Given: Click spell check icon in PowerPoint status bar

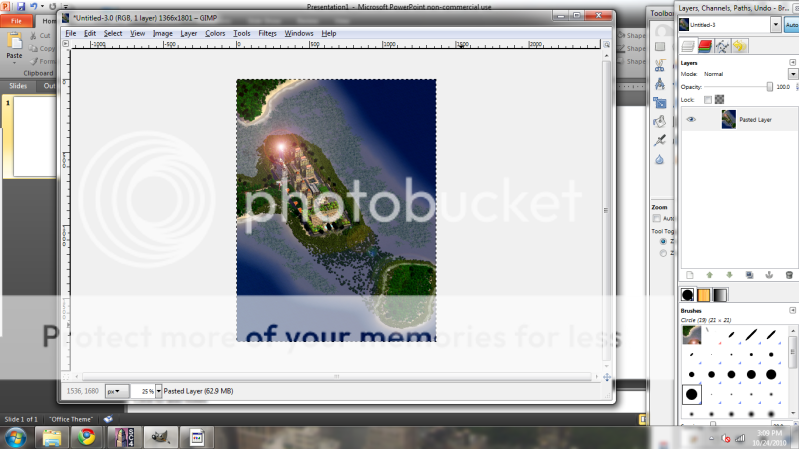Looking at the screenshot, I should coord(108,419).
